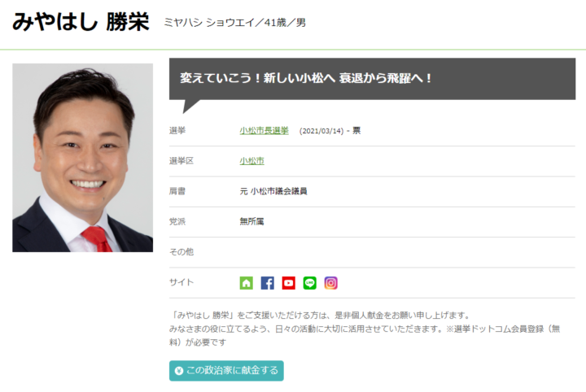Screen dimensions: 586x392
Task: Click the サイト row label
Action: point(181,283)
